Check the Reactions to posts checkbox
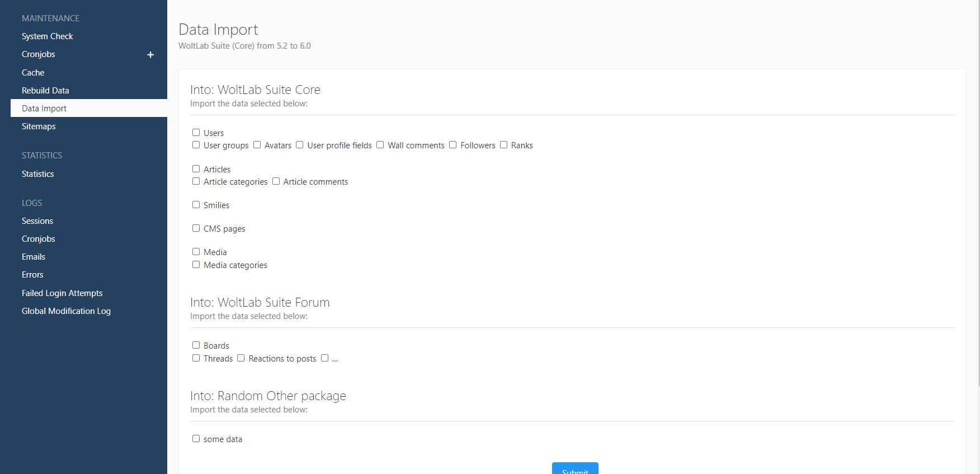Screen dimensions: 980x474 pyautogui.click(x=241, y=358)
